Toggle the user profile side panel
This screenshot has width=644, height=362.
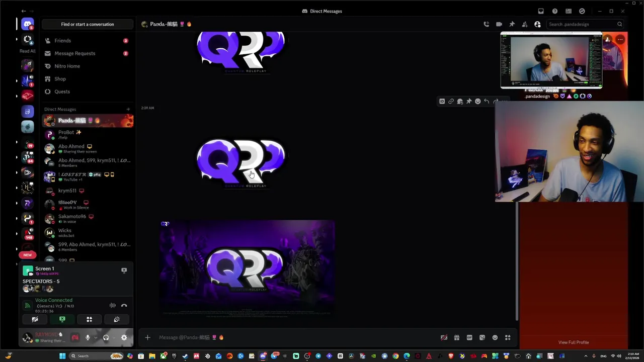(537, 24)
